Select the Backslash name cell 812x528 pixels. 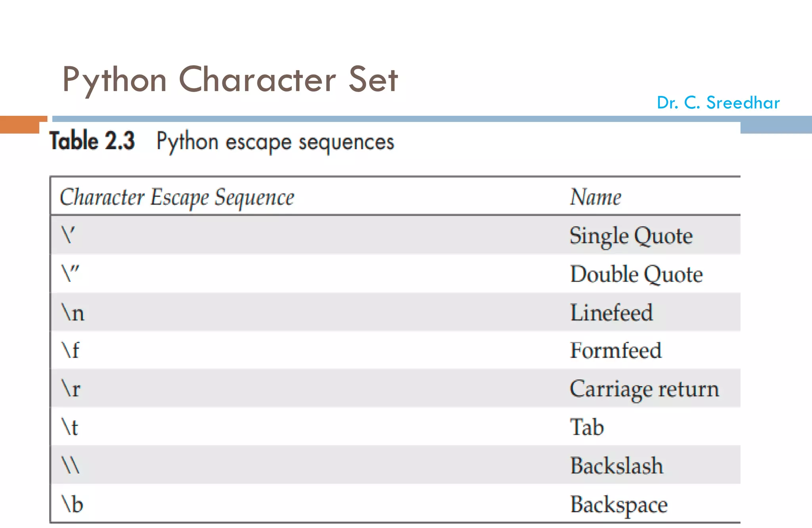coord(617,466)
